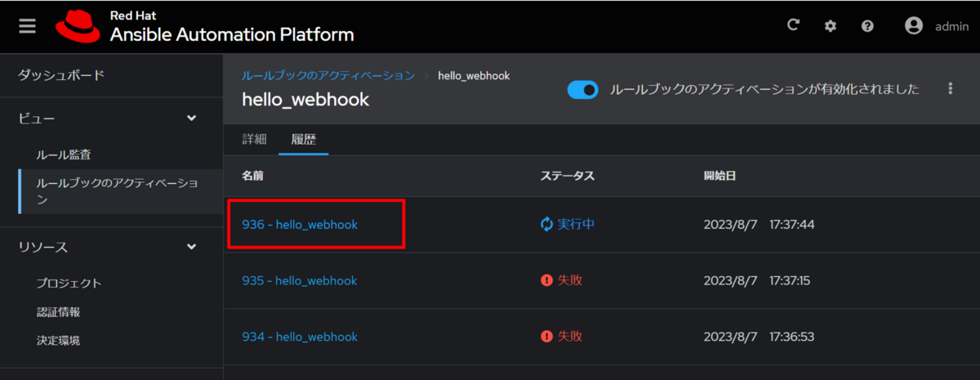Click the 名前 column header
The image size is (980, 380).
tap(252, 176)
